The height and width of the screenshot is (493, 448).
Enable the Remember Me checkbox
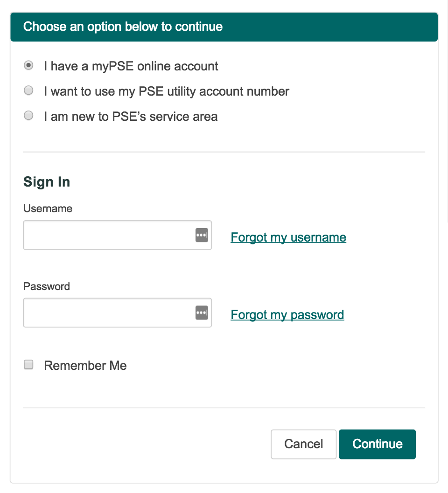[29, 365]
